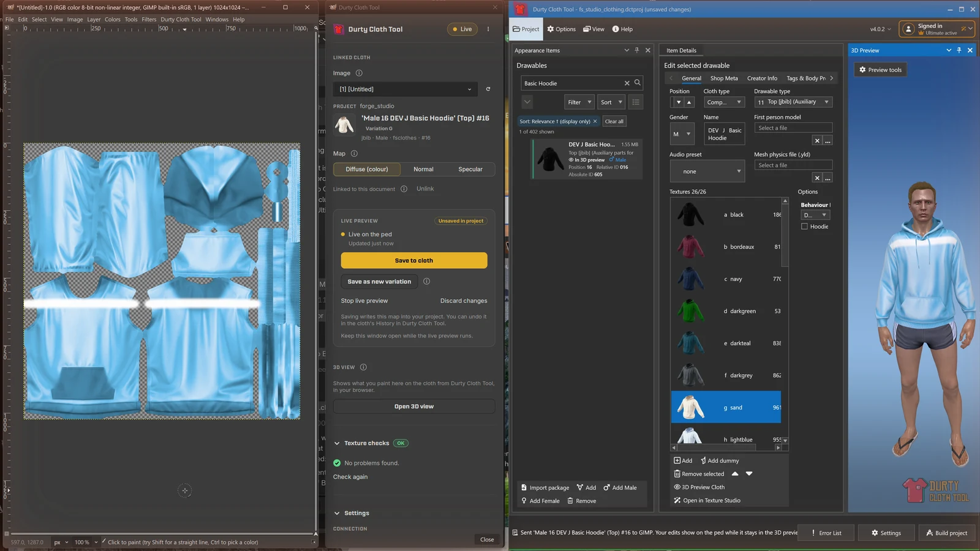Increase Position with up arrow

click(x=689, y=102)
